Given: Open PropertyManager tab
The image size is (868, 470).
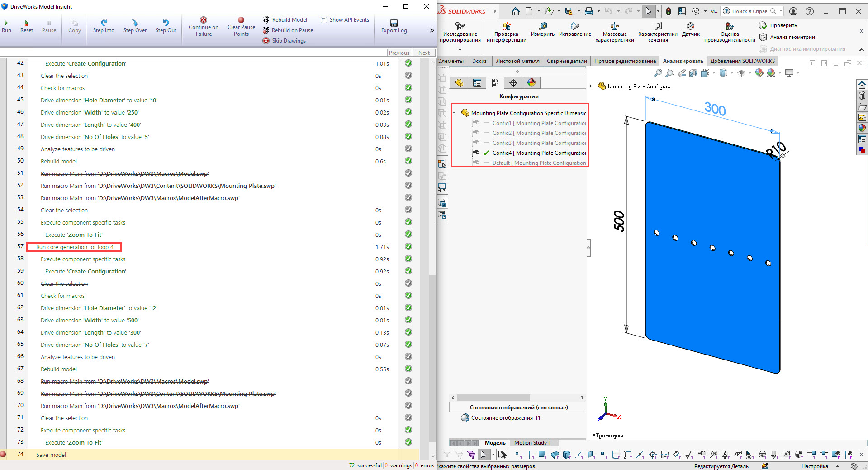Looking at the screenshot, I should [x=477, y=83].
